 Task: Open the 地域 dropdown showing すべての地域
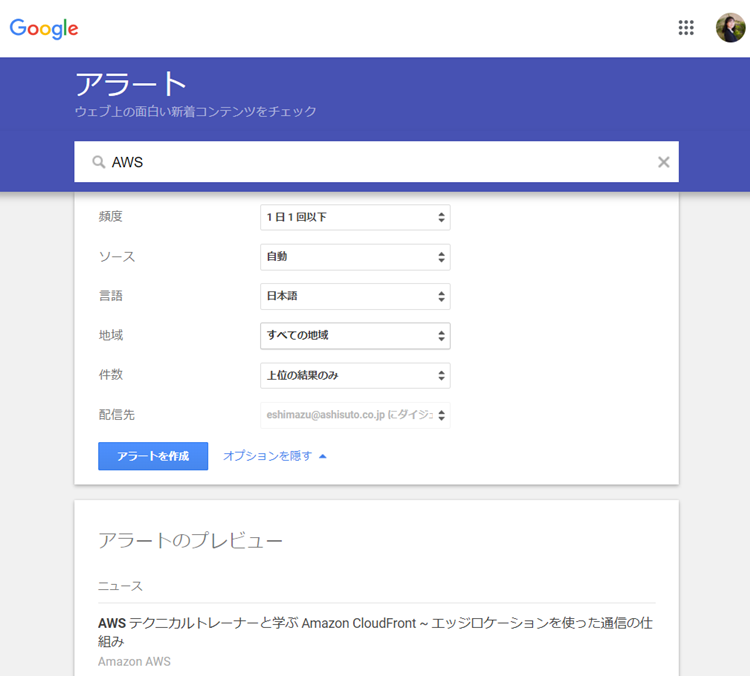tap(355, 336)
